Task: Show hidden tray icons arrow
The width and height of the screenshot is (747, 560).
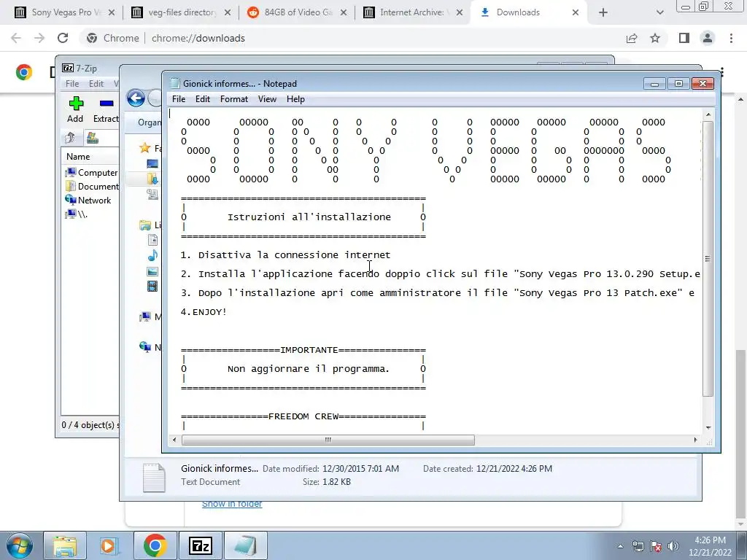Action: (620, 546)
